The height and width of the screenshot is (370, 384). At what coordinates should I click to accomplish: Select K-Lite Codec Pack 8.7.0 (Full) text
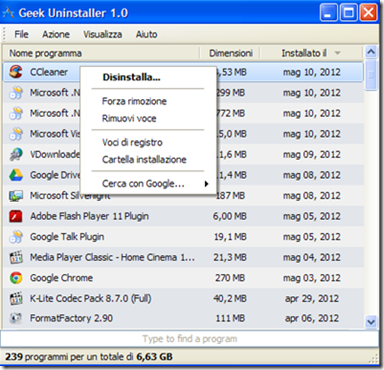tap(90, 298)
